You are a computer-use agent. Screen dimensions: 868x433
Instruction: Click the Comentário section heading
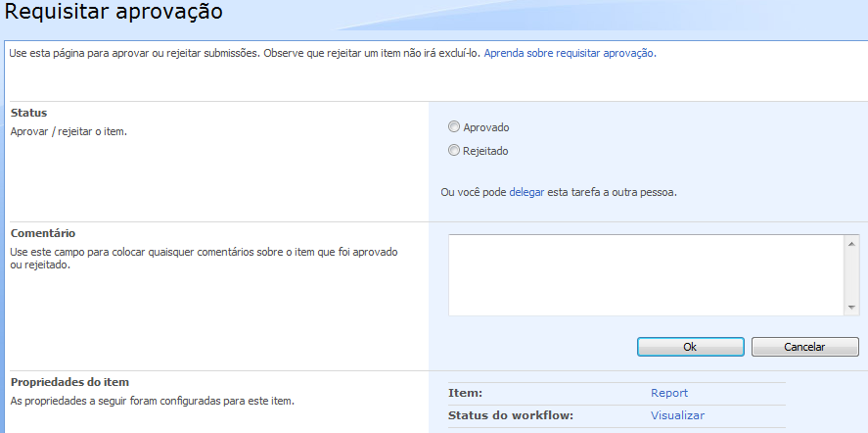[42, 233]
